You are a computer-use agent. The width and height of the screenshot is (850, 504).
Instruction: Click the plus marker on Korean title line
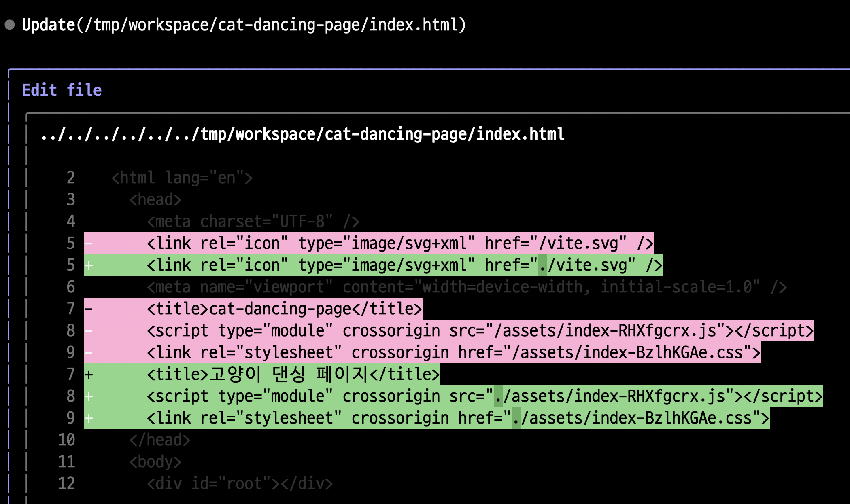89,375
